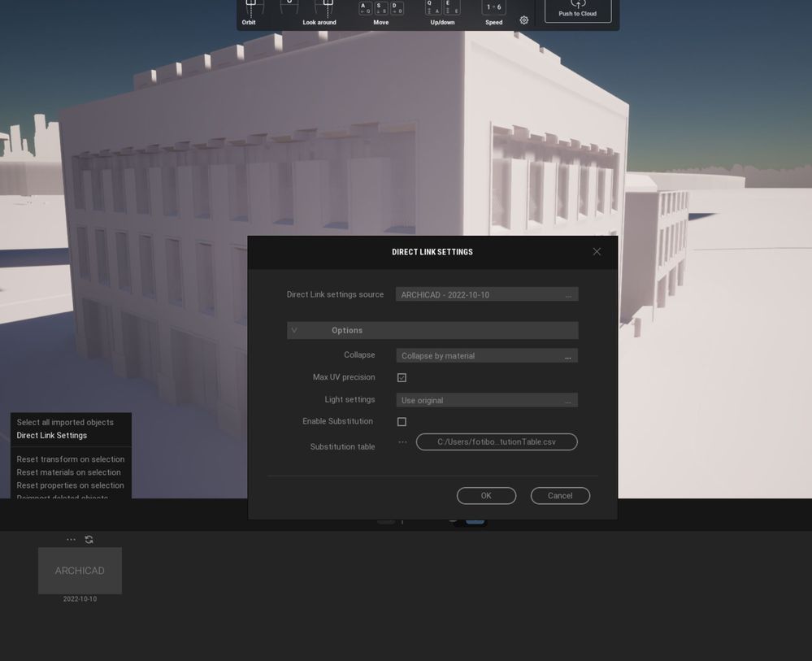This screenshot has height=661, width=812.
Task: Select the ARCHICAD source thumbnail
Action: pos(79,570)
